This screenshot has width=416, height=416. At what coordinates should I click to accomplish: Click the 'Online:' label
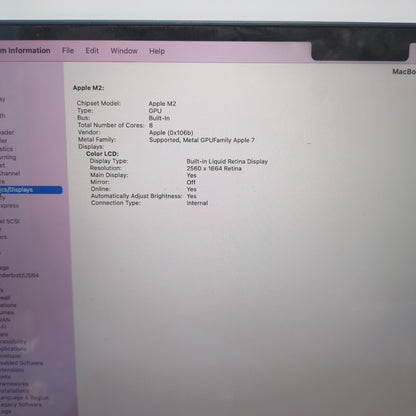(101, 189)
